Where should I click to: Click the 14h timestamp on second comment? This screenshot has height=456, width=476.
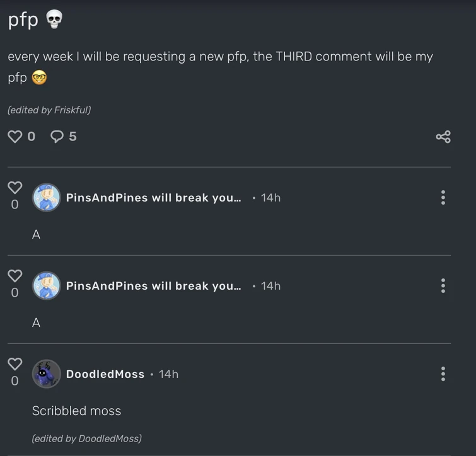[270, 286]
